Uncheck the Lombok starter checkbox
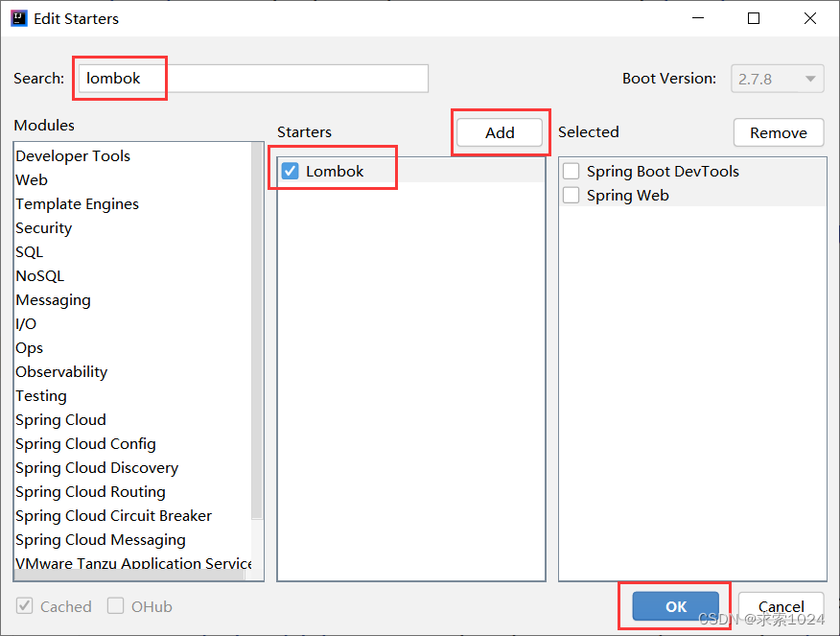This screenshot has width=840, height=636. tap(290, 171)
